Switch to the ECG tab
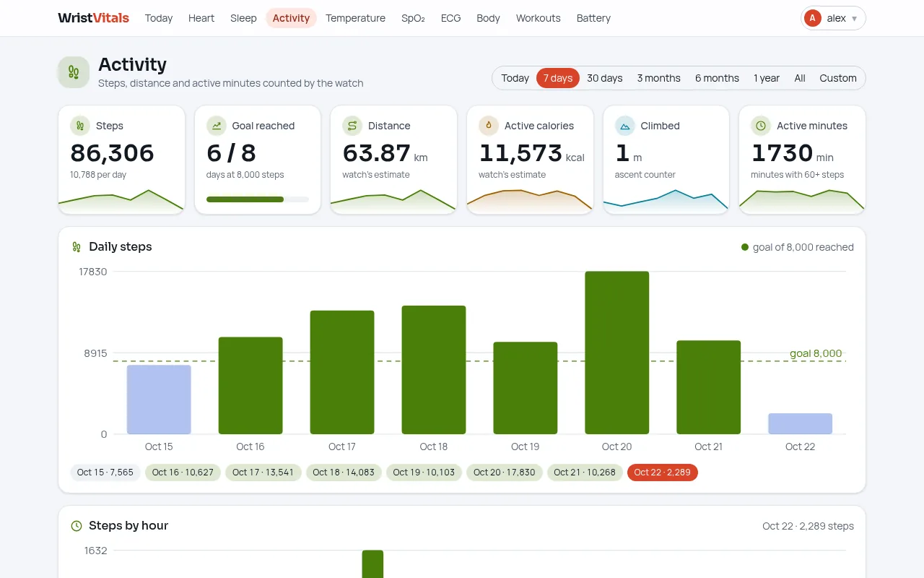924x578 pixels. [450, 18]
